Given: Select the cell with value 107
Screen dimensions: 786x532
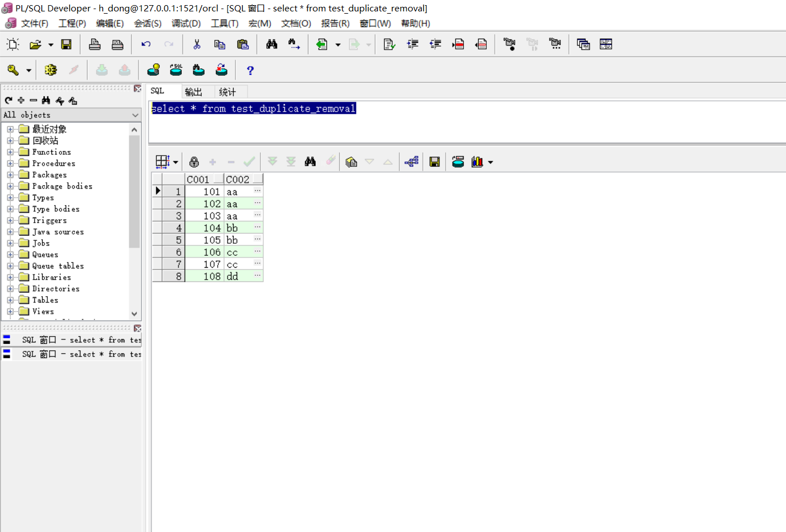Looking at the screenshot, I should pyautogui.click(x=204, y=264).
